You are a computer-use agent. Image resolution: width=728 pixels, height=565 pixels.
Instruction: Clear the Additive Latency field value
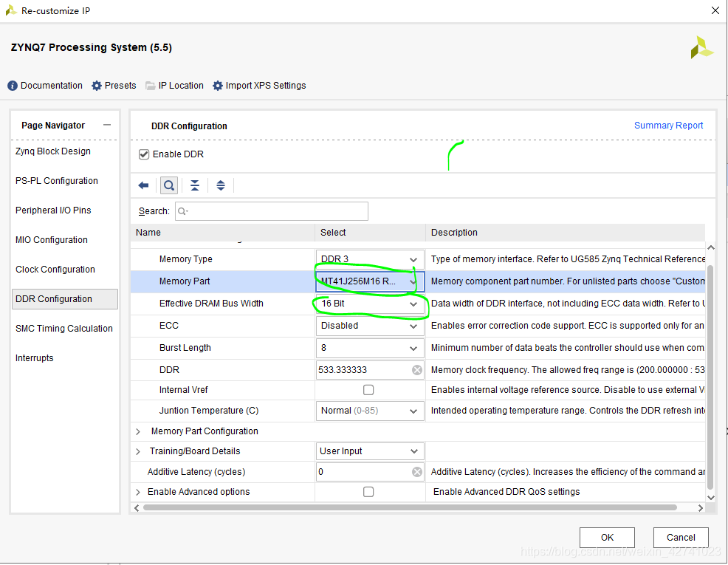(x=417, y=472)
